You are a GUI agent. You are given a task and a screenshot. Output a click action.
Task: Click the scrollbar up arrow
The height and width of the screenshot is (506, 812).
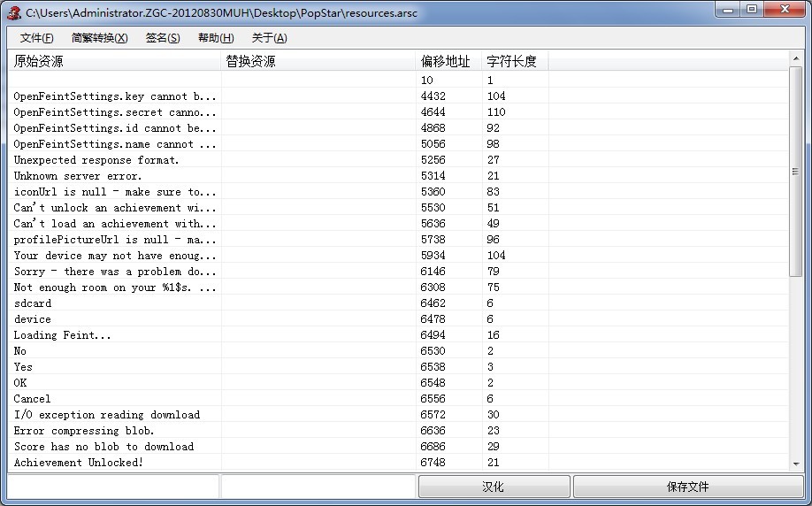pos(796,58)
